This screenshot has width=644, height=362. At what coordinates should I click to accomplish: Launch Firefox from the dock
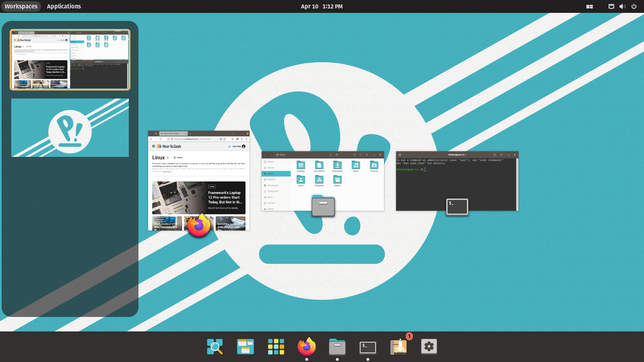coord(307,346)
